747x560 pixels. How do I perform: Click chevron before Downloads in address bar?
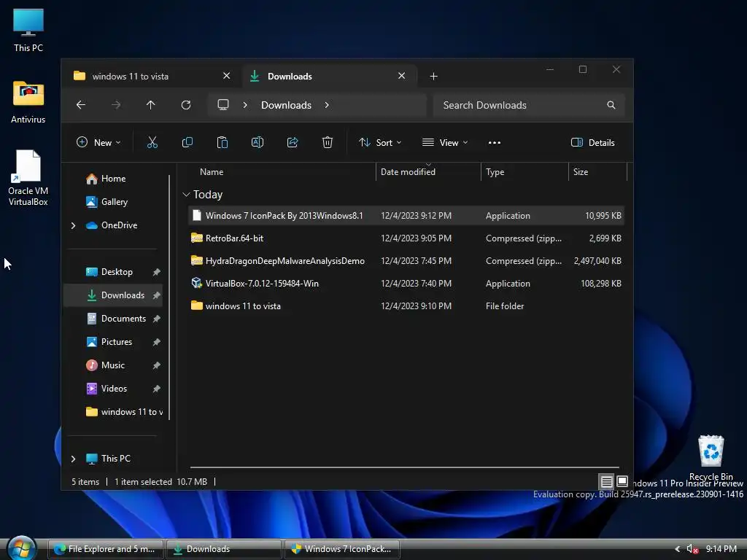tap(245, 105)
